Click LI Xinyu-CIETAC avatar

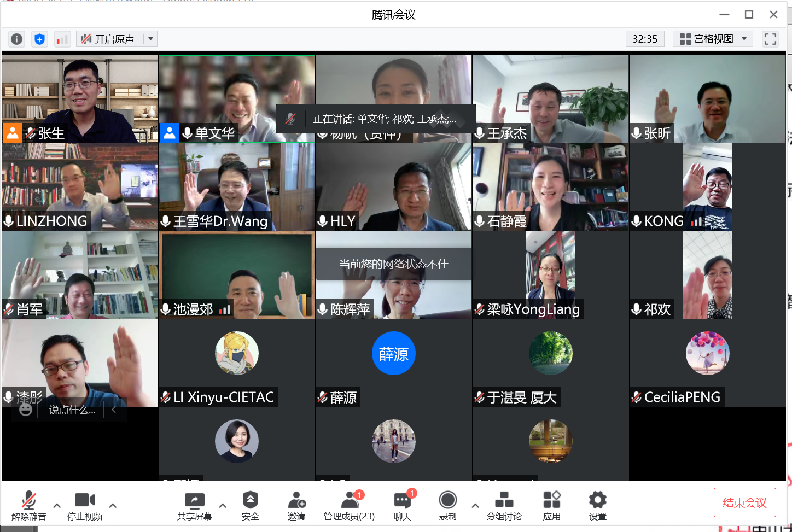tap(237, 353)
